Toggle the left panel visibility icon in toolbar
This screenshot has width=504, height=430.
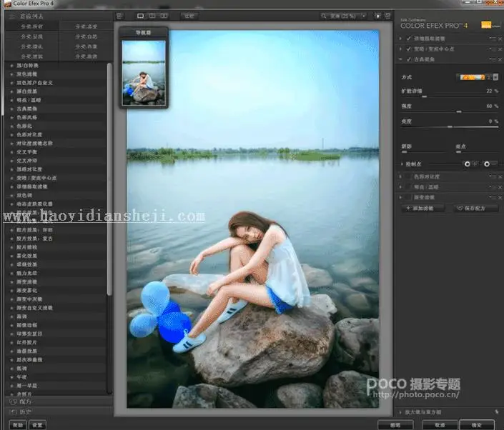point(120,16)
